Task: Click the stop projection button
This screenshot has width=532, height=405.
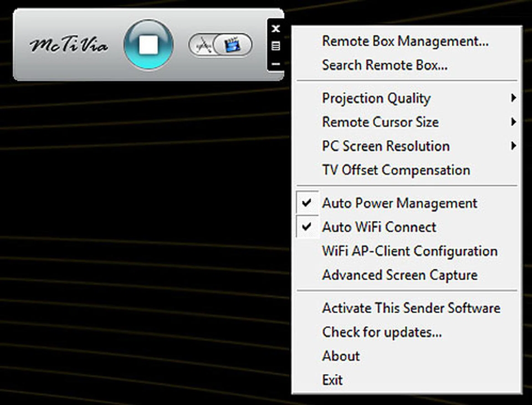Action: tap(149, 45)
